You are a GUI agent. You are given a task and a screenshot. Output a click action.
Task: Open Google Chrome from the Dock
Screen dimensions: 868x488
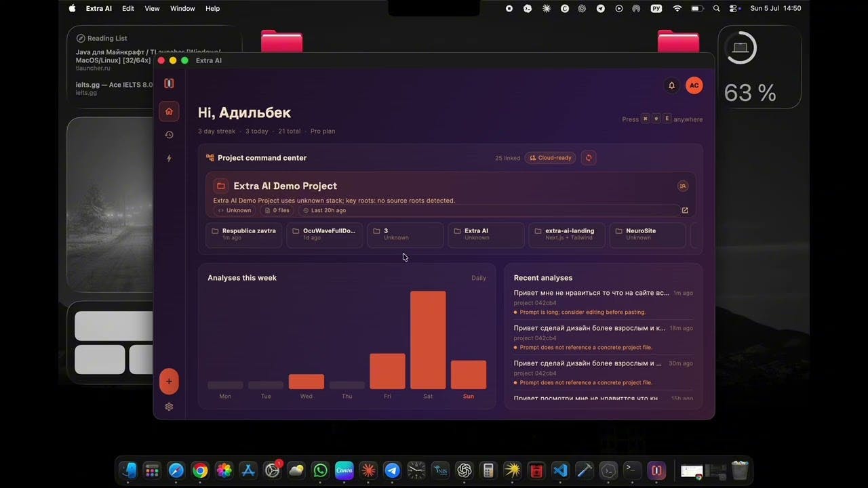pyautogui.click(x=199, y=470)
